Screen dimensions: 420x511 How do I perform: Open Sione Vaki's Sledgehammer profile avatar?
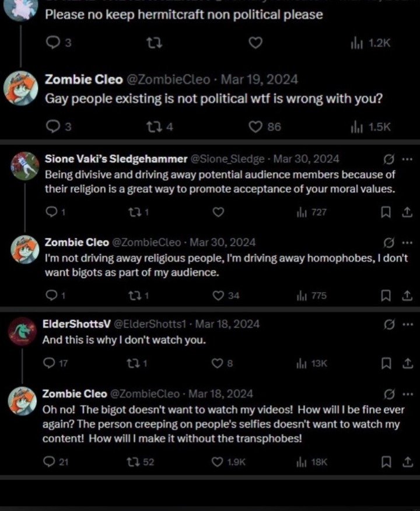[24, 166]
